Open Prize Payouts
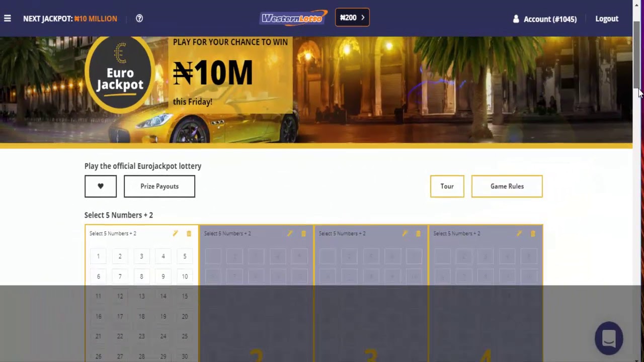 coord(159,187)
